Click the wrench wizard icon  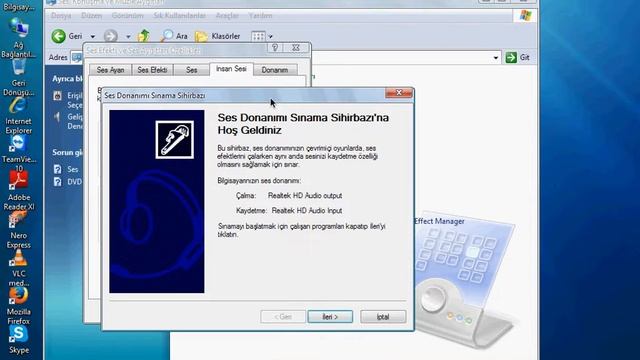pyautogui.click(x=175, y=140)
